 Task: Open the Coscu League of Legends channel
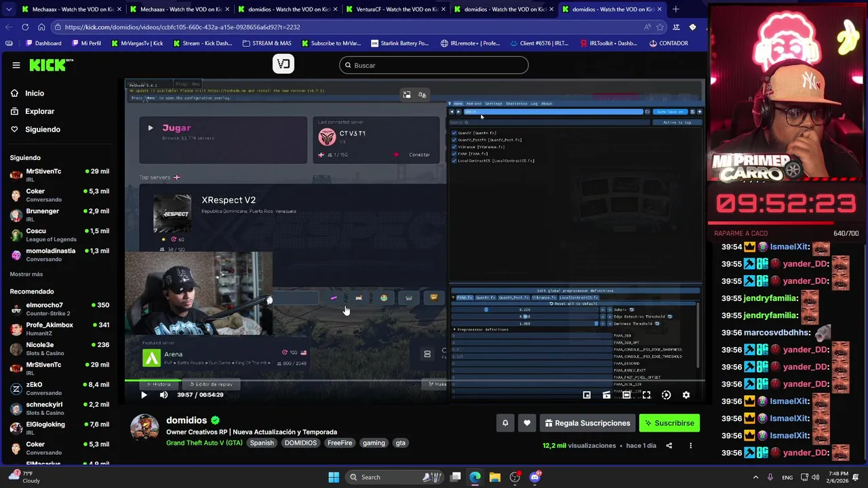tap(60, 235)
